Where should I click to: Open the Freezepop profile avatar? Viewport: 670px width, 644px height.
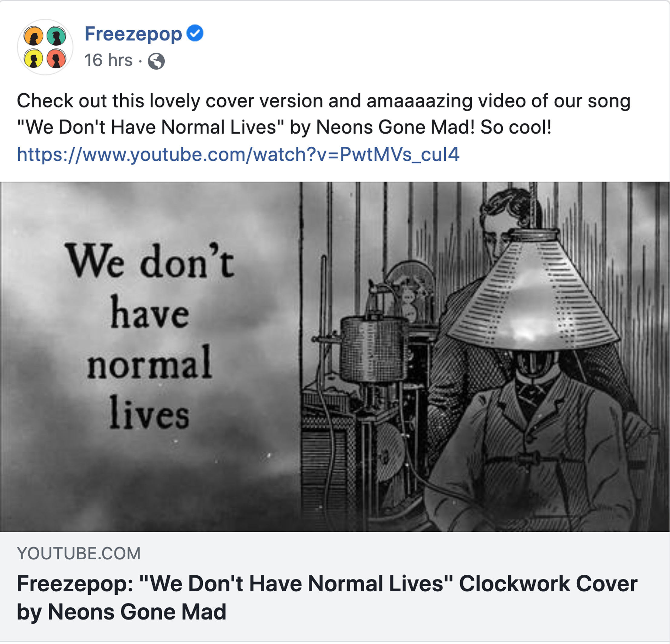click(45, 47)
